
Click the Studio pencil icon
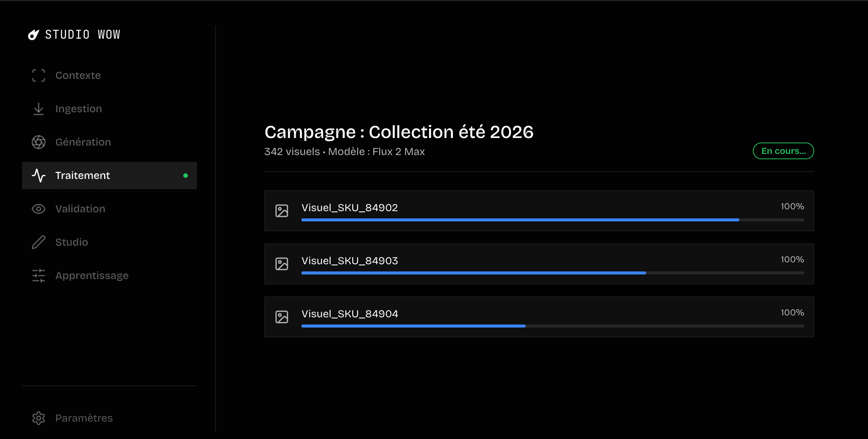click(x=39, y=242)
